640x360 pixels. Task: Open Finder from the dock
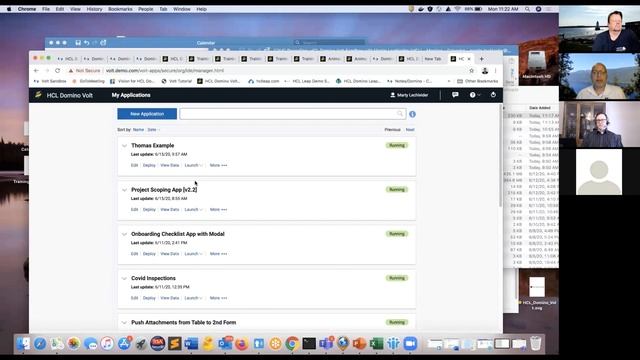(x=23, y=343)
